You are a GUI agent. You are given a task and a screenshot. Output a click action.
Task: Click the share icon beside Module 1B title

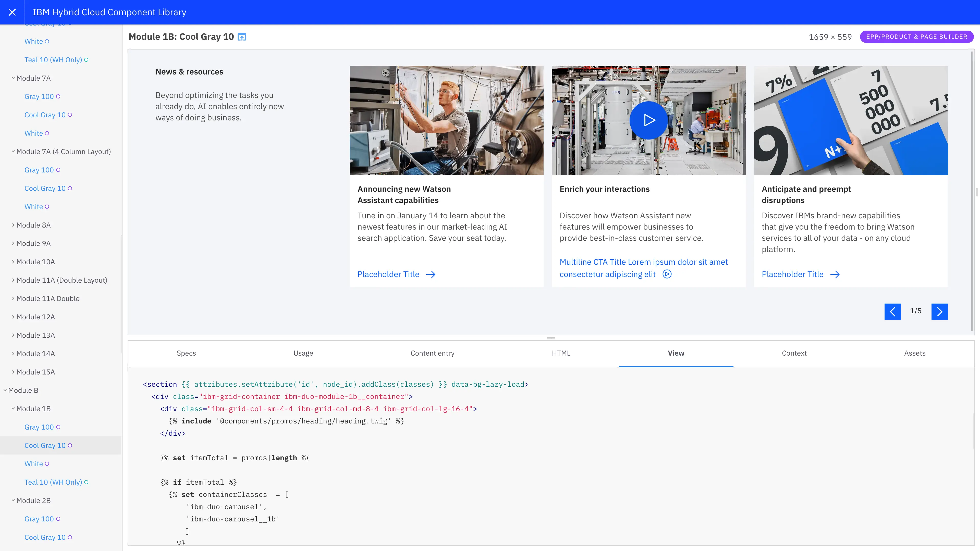(x=242, y=36)
